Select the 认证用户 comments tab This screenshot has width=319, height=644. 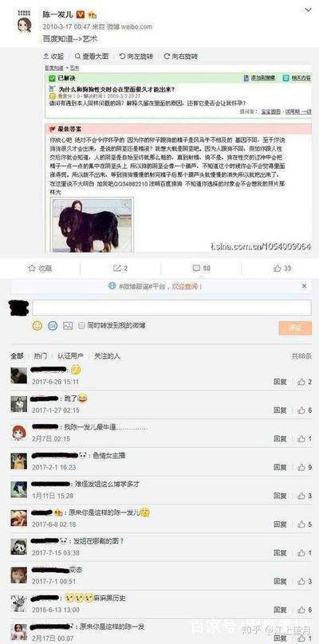pyautogui.click(x=71, y=356)
